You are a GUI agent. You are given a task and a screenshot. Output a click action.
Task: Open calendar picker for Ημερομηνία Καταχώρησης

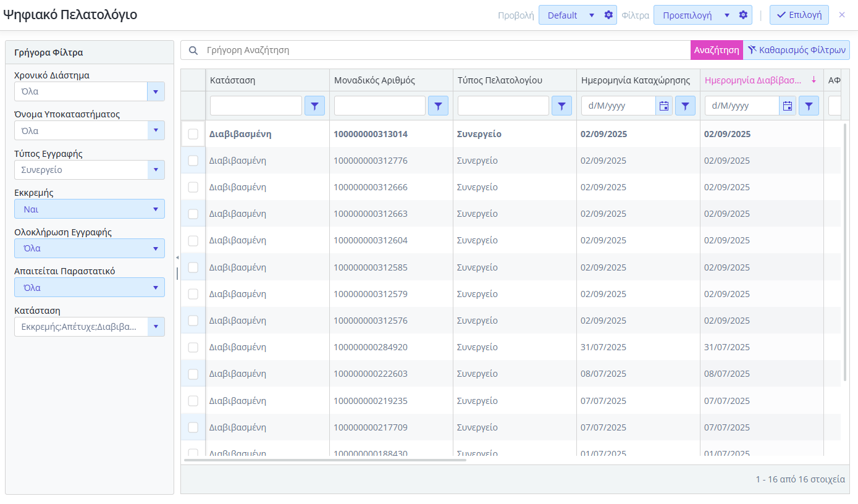point(664,106)
